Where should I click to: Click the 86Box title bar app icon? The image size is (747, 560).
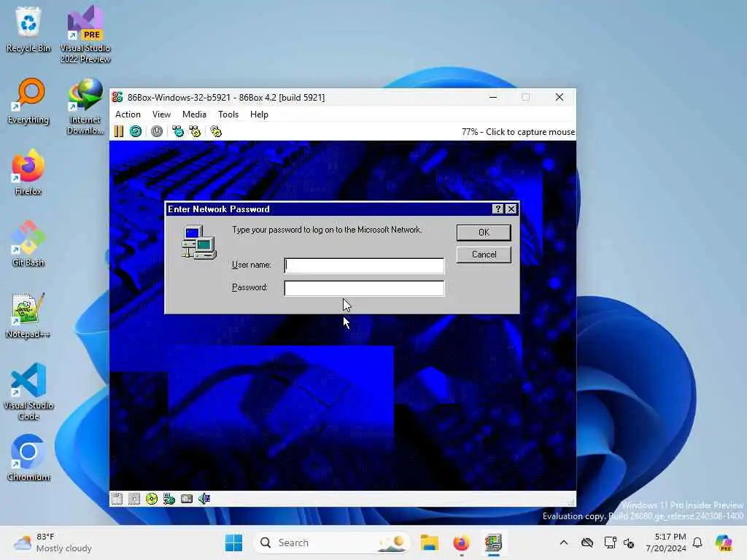117,97
